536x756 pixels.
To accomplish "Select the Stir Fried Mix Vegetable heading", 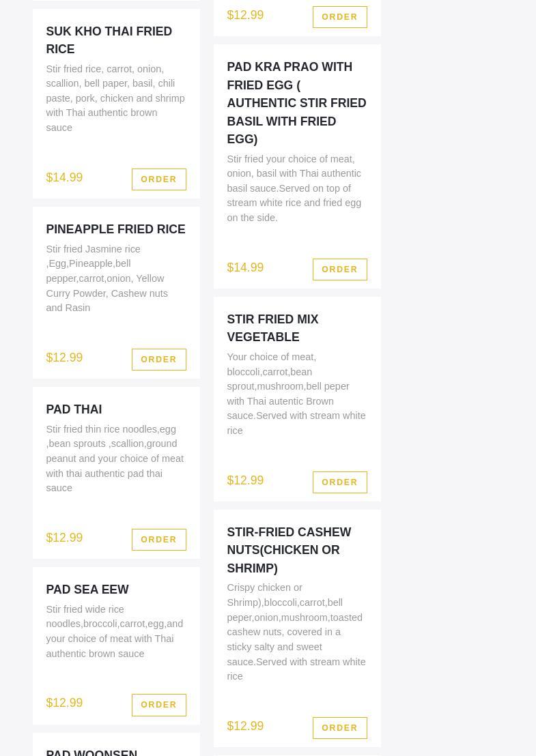I will [x=272, y=328].
